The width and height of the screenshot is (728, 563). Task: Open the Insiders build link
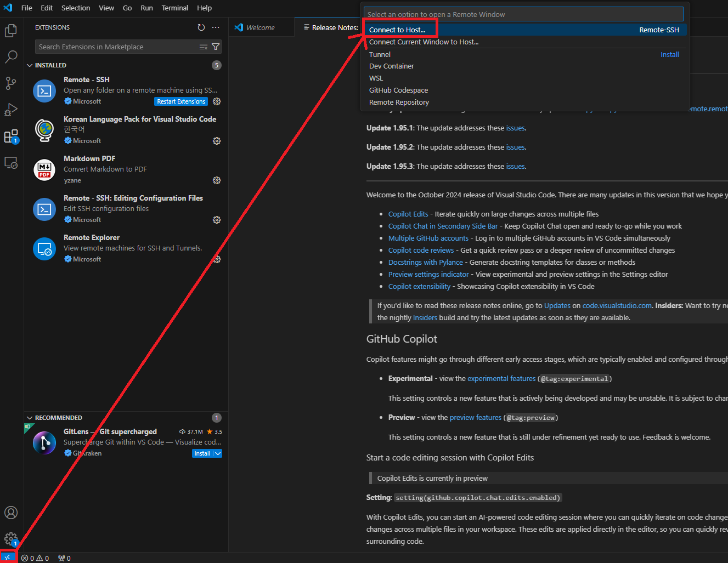(x=425, y=317)
